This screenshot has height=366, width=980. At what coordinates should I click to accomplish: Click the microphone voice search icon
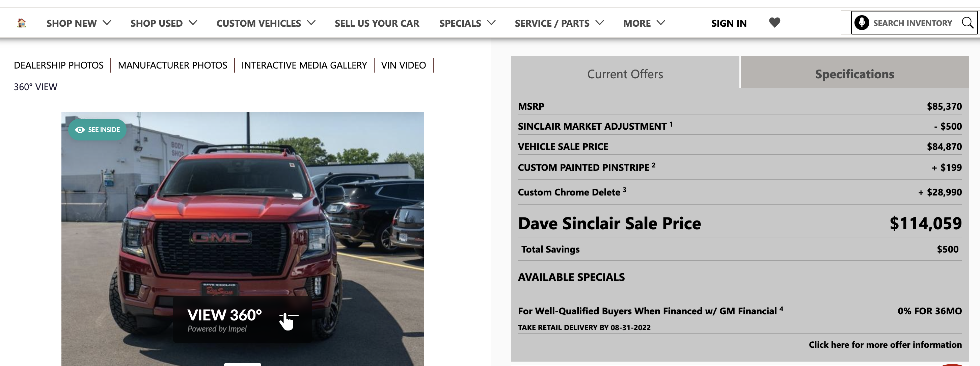pyautogui.click(x=861, y=23)
